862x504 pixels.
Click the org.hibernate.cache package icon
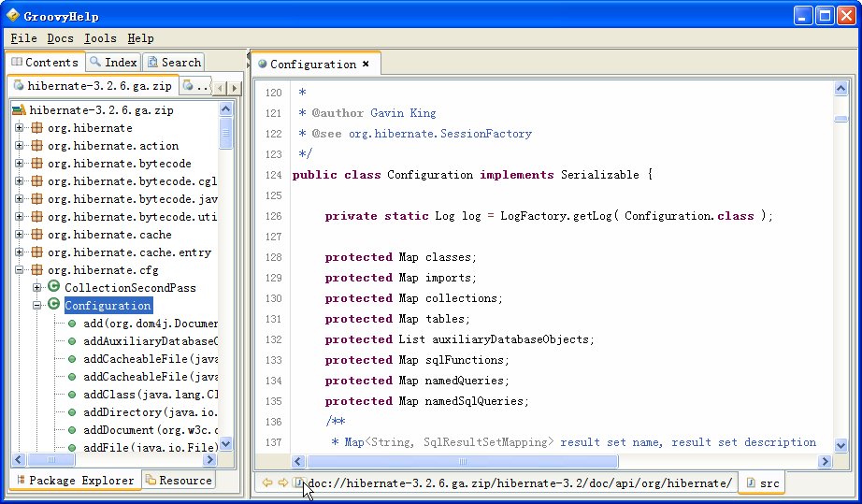pos(36,235)
